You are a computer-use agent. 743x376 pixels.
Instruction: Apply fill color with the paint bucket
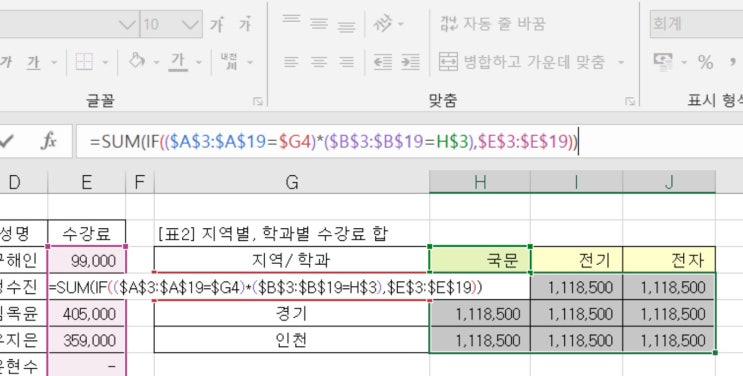137,61
